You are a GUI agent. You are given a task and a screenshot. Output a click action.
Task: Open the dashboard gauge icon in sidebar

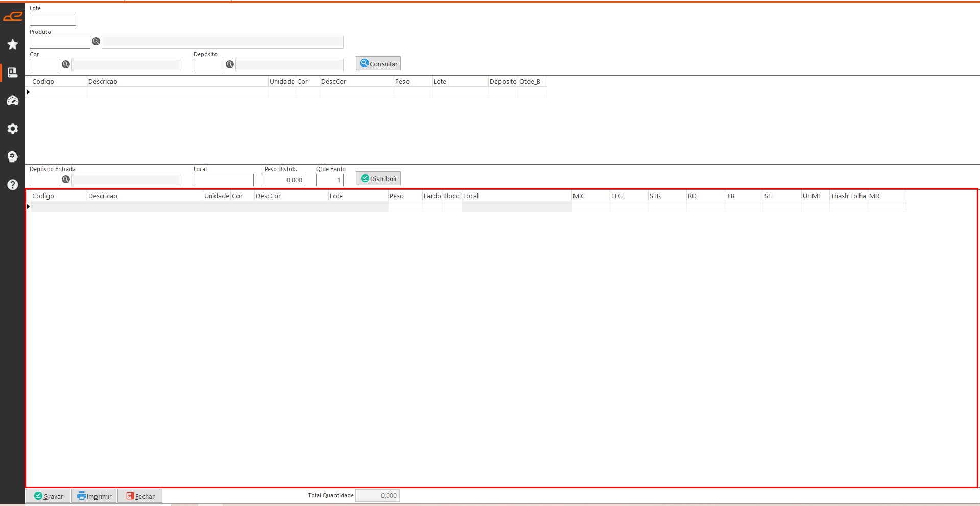coord(13,101)
